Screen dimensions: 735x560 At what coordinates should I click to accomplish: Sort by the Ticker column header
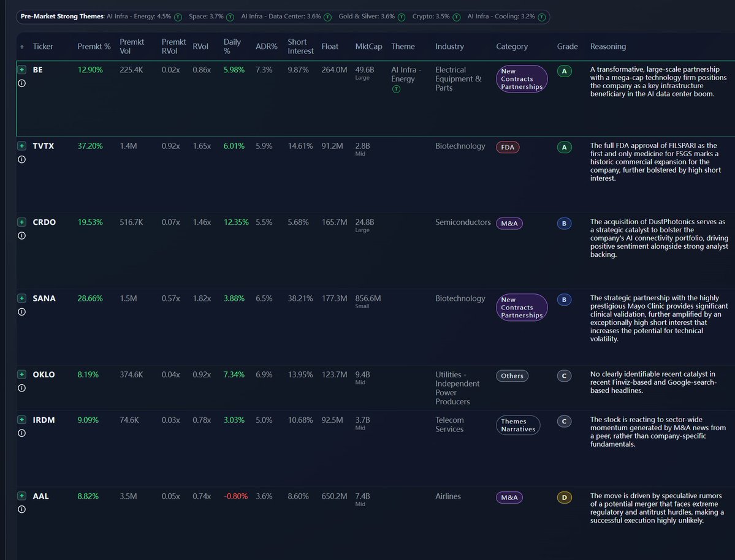(x=43, y=47)
